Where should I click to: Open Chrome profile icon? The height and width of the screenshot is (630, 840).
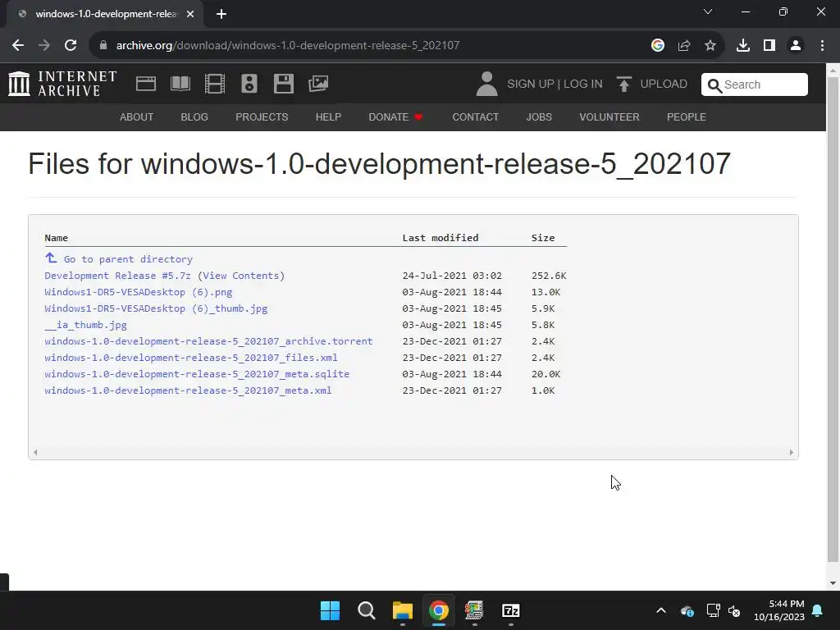coord(796,46)
